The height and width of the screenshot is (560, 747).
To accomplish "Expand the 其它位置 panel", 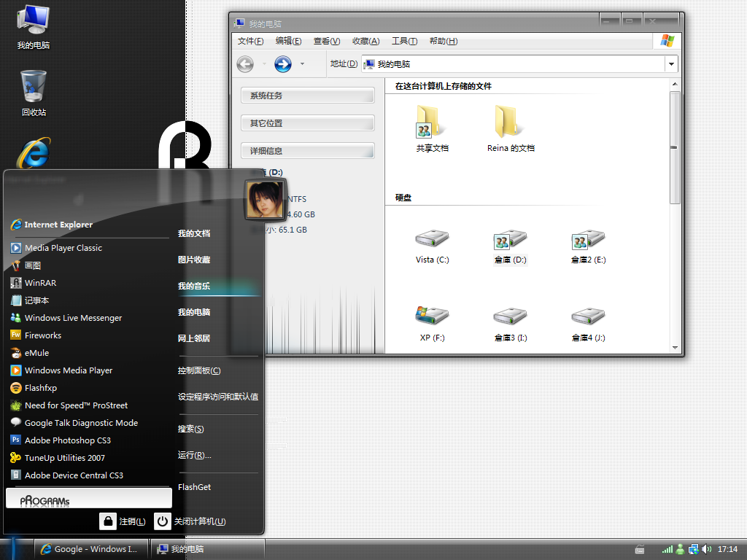I will (308, 122).
